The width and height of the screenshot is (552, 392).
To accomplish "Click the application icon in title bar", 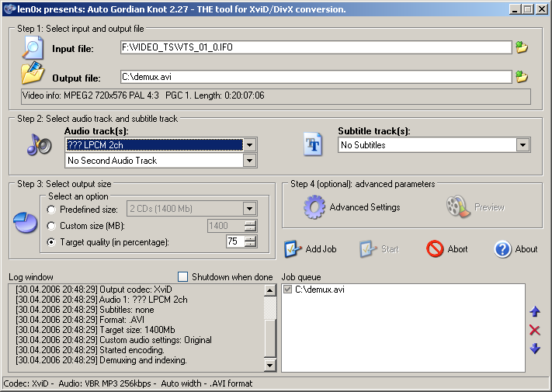I will coord(10,9).
